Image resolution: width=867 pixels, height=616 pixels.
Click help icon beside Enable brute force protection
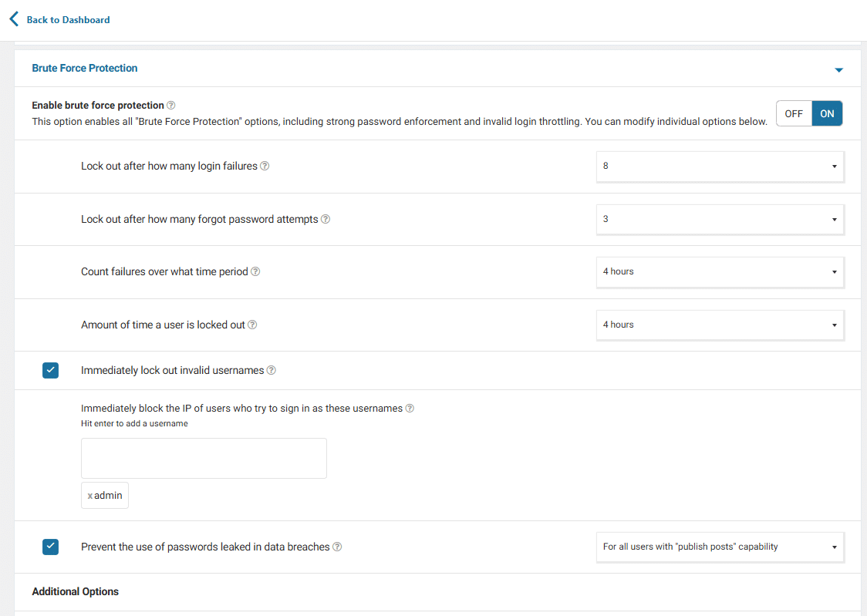(x=171, y=106)
